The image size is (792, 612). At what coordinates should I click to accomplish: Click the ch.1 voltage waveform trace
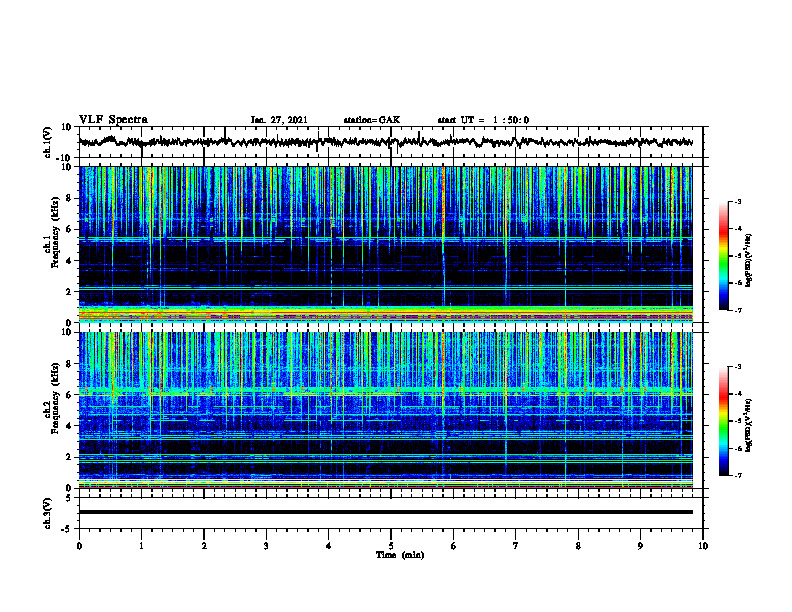point(385,142)
